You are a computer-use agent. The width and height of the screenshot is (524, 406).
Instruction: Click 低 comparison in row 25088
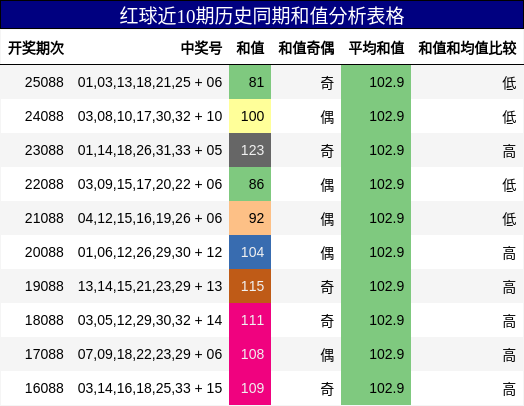coord(509,83)
